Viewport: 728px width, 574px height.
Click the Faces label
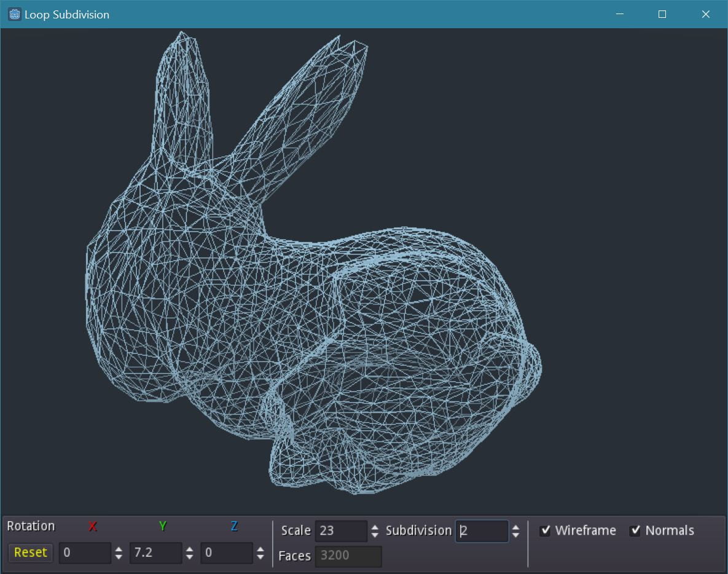coord(294,556)
